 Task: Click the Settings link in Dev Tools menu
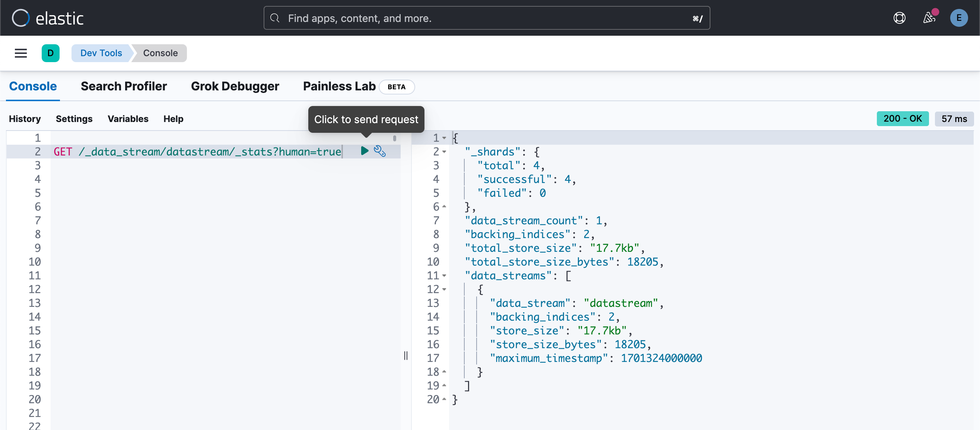point(73,118)
